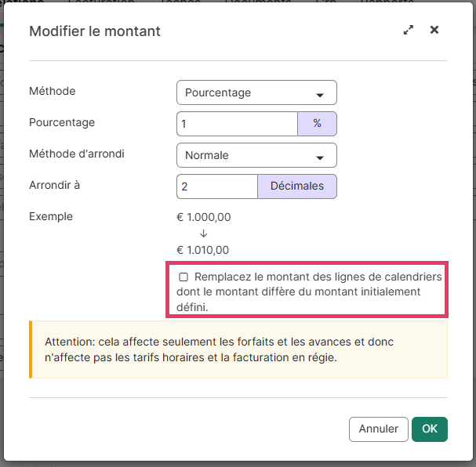This screenshot has width=476, height=467.
Task: Confirm with the OK button
Action: point(429,429)
